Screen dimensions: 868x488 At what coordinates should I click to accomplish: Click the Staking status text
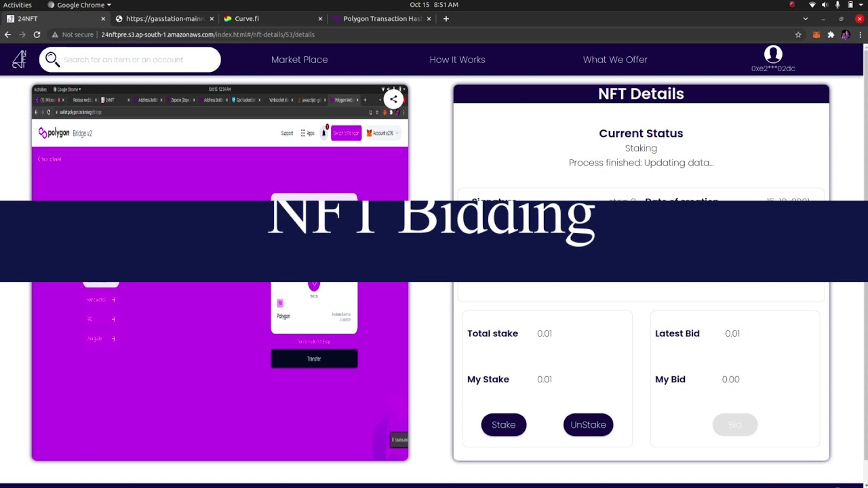coord(641,148)
